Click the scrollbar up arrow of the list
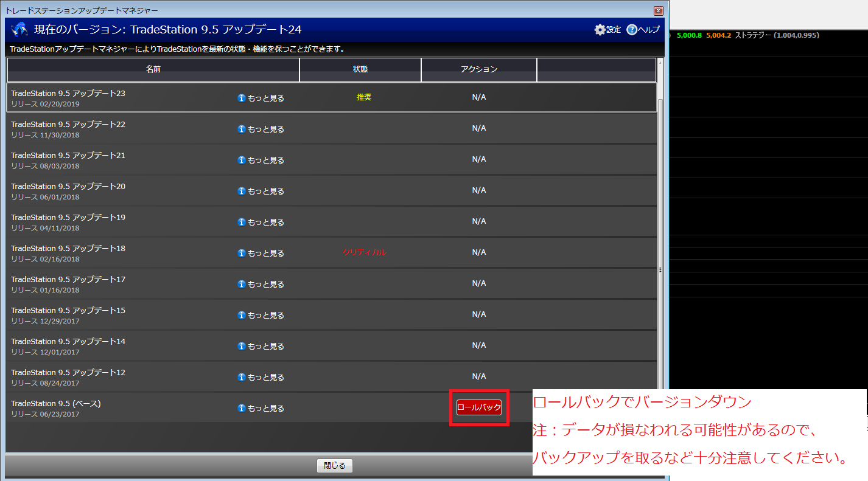The height and width of the screenshot is (481, 868). coord(660,63)
